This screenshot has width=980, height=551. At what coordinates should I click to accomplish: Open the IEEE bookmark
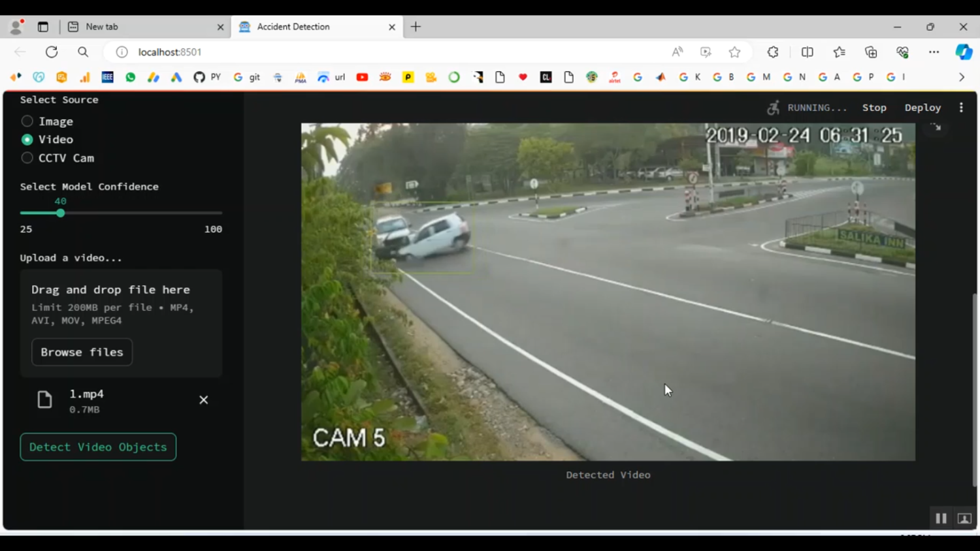click(x=108, y=77)
